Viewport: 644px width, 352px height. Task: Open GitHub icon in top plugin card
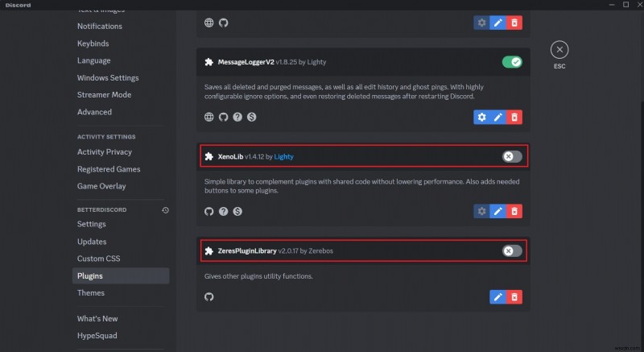[223, 23]
